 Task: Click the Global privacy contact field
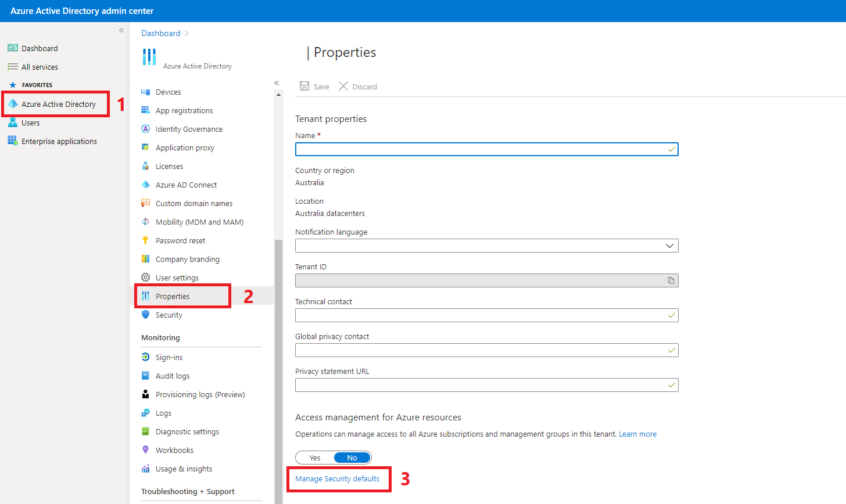(x=487, y=350)
